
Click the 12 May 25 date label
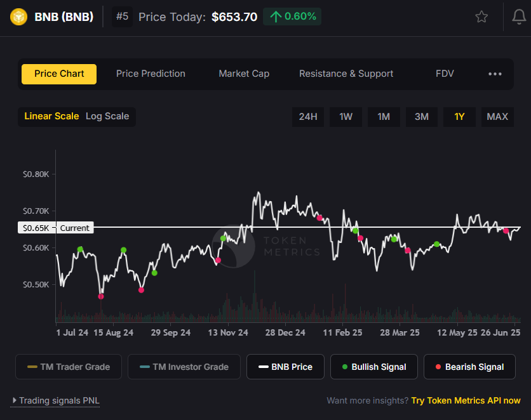[x=457, y=332]
